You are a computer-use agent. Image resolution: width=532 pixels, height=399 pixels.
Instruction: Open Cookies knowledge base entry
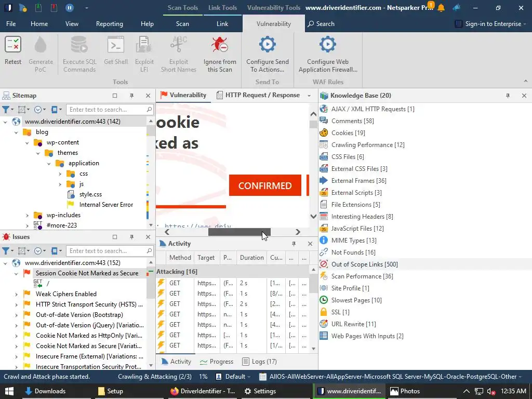coord(348,133)
